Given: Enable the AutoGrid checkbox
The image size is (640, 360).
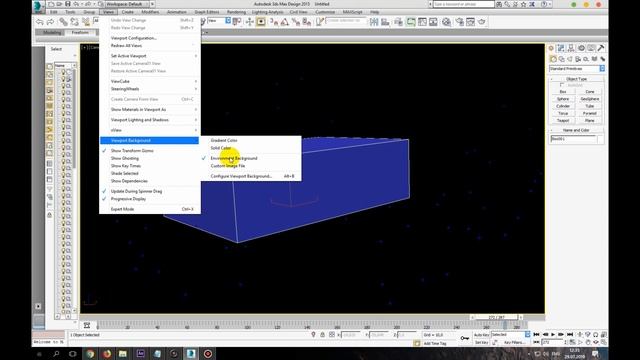Looking at the screenshot, I should point(562,85).
